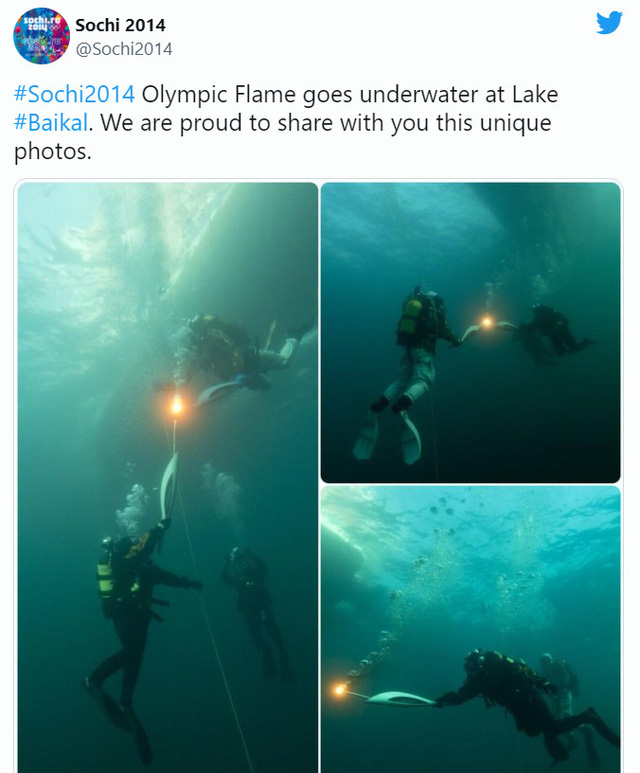
Task: Open the bottom-right diver with torch photo
Action: point(470,630)
